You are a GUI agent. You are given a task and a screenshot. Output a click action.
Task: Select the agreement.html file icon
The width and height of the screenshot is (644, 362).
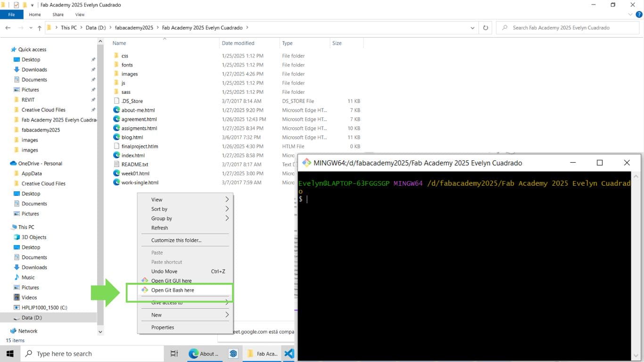(116, 119)
